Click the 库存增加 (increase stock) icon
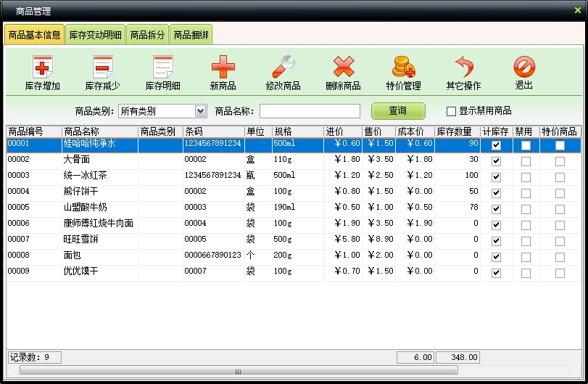The image size is (588, 384). coord(43,69)
